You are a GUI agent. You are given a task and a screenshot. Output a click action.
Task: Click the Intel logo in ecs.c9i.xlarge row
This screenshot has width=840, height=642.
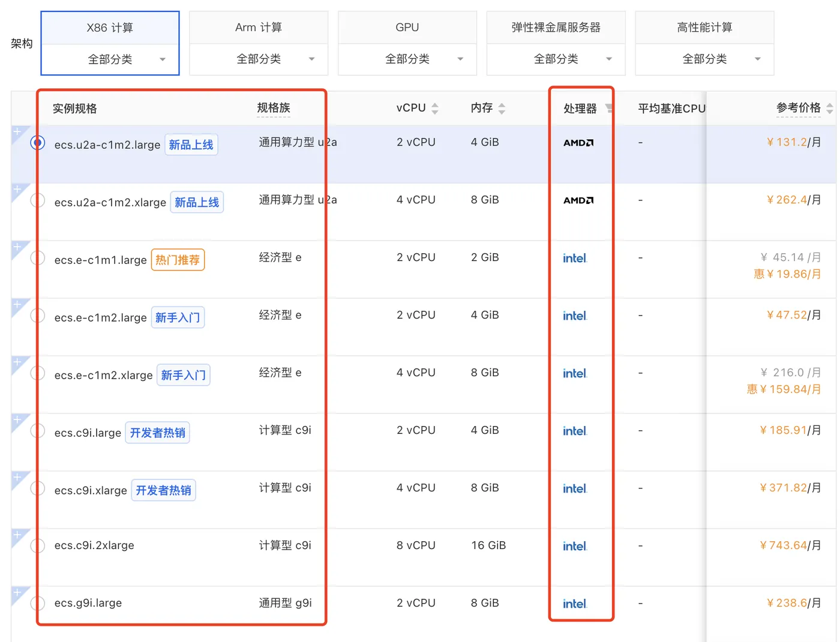click(x=575, y=488)
